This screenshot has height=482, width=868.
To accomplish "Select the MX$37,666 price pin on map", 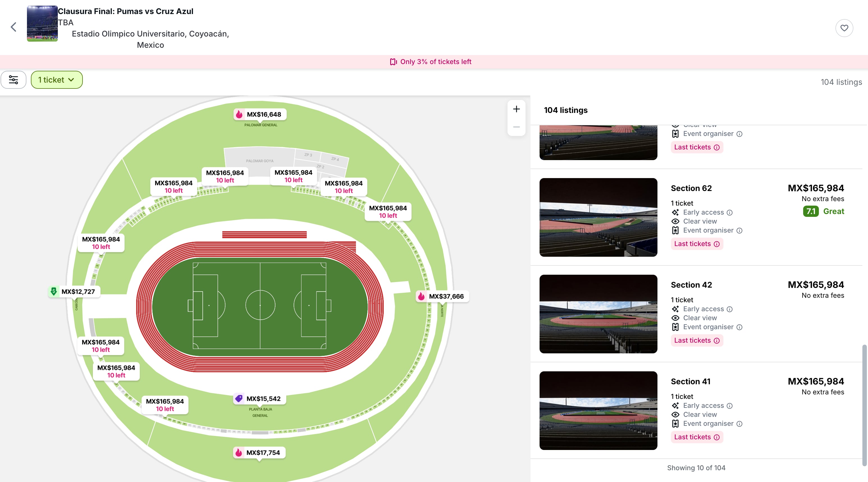I will pos(442,297).
